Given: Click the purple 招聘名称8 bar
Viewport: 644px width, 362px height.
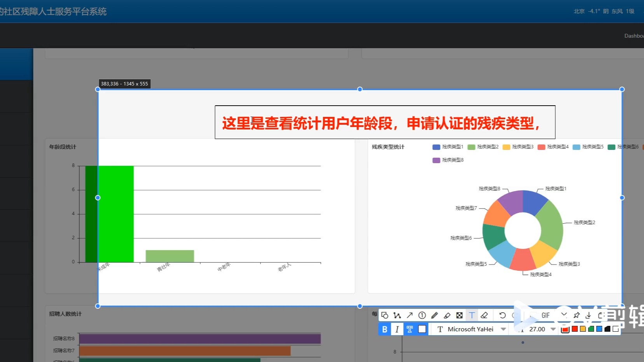Looking at the screenshot, I should pyautogui.click(x=200, y=339).
